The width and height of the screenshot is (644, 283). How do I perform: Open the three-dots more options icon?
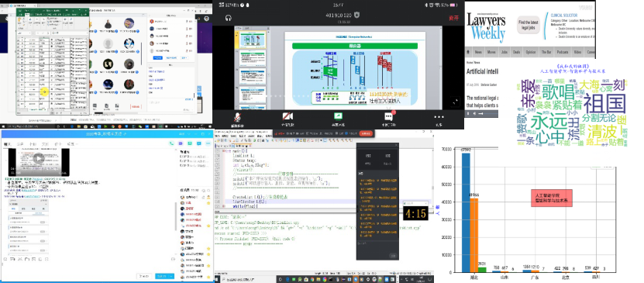coord(439,116)
